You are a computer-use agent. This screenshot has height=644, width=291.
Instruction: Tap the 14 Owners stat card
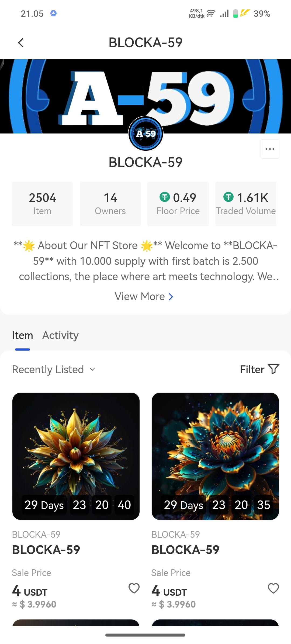110,204
